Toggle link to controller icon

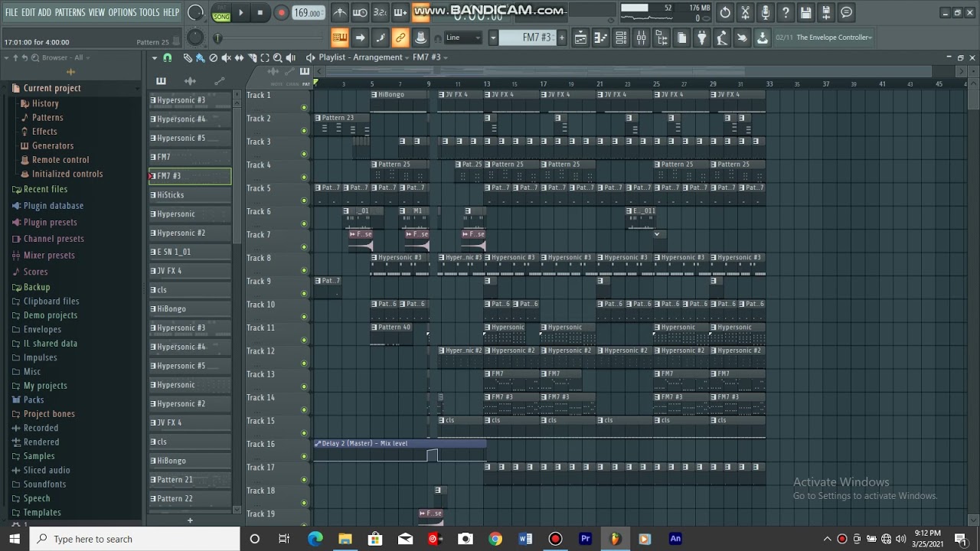tap(400, 37)
